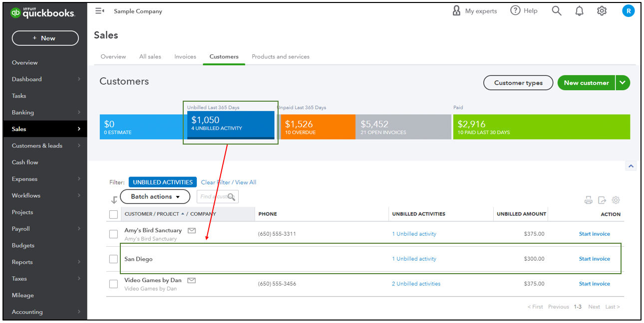This screenshot has height=323, width=644.
Task: Open San Diego's 1 Unbilled activity link
Action: click(414, 259)
